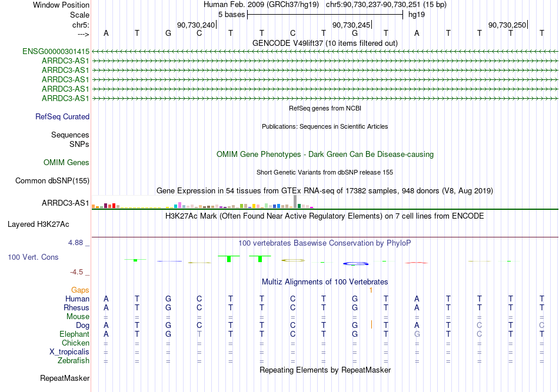
Task: Click the ENSG00000301415 transcript label
Action: (x=56, y=52)
